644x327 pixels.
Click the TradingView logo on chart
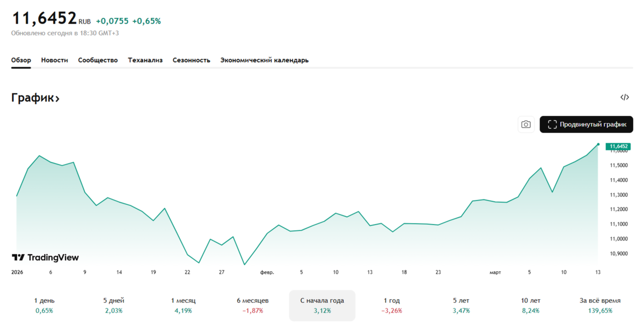click(46, 258)
